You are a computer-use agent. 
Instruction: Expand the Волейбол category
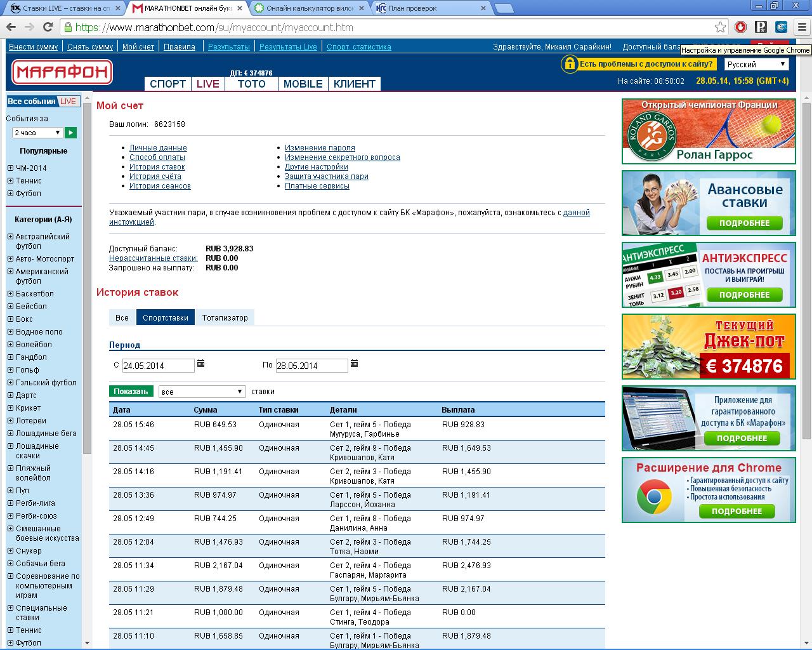coord(10,345)
